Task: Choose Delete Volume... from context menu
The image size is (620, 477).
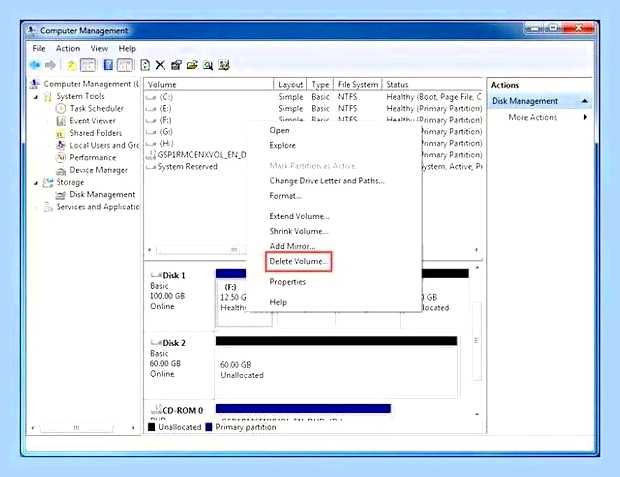Action: coord(299,261)
